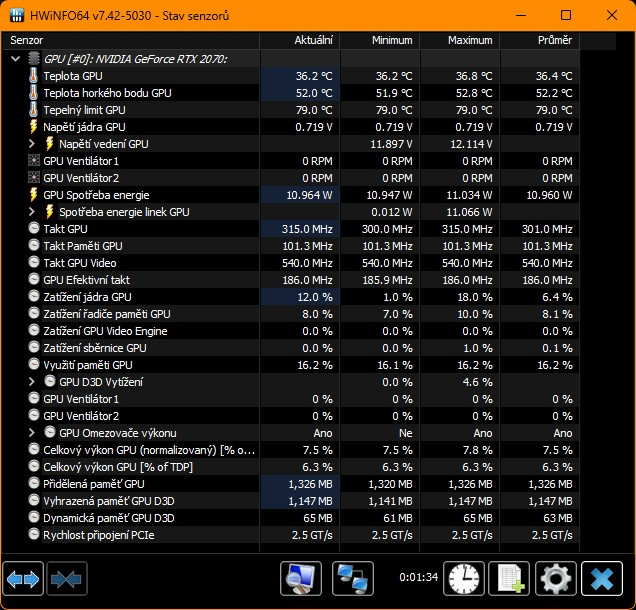This screenshot has height=610, width=636.
Task: Click the Aktuální column header
Action: click(300, 40)
